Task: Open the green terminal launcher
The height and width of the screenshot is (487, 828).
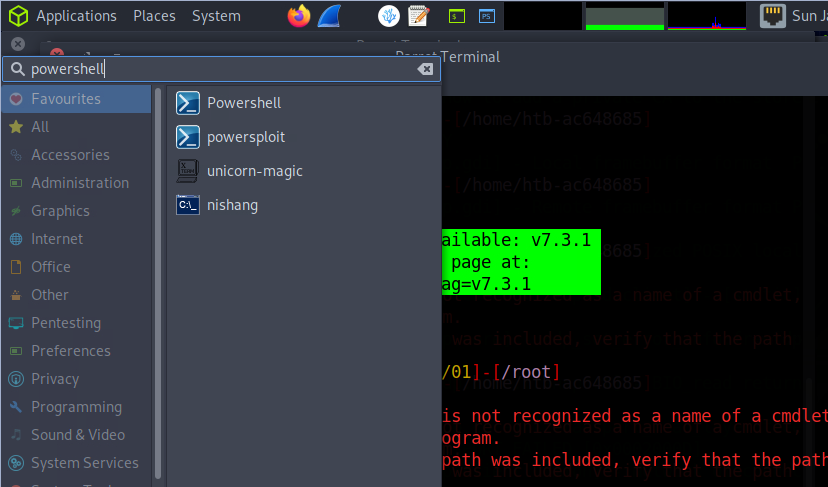Action: point(457,16)
